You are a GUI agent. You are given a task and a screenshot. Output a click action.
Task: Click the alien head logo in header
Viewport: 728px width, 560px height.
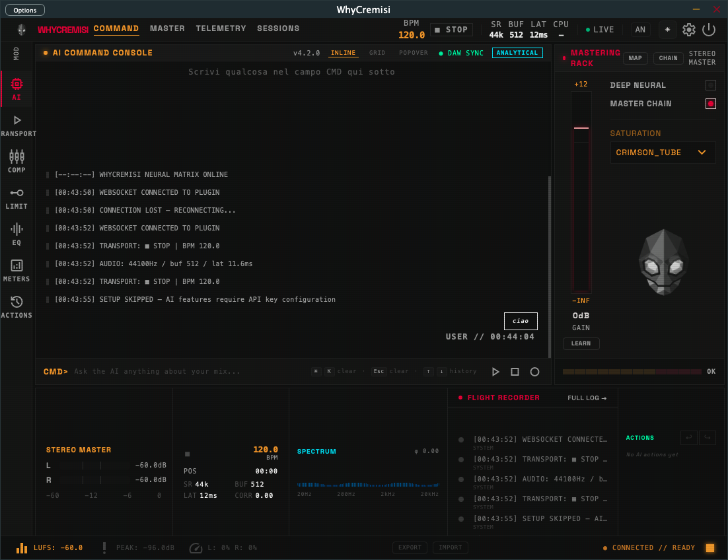pos(21,30)
